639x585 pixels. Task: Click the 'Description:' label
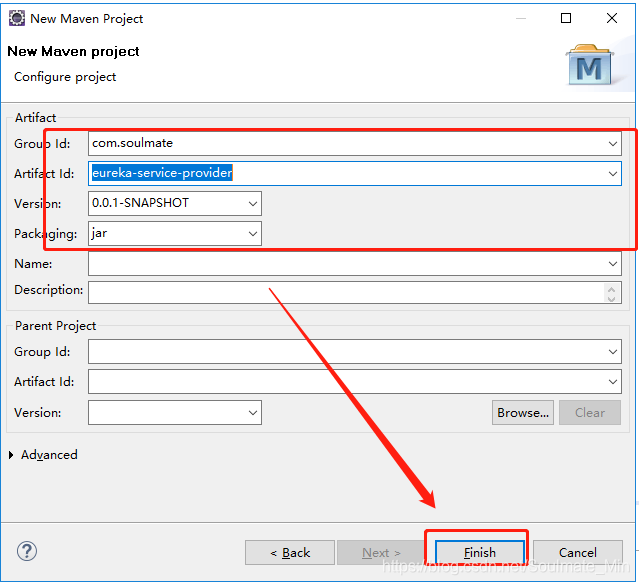[48, 290]
